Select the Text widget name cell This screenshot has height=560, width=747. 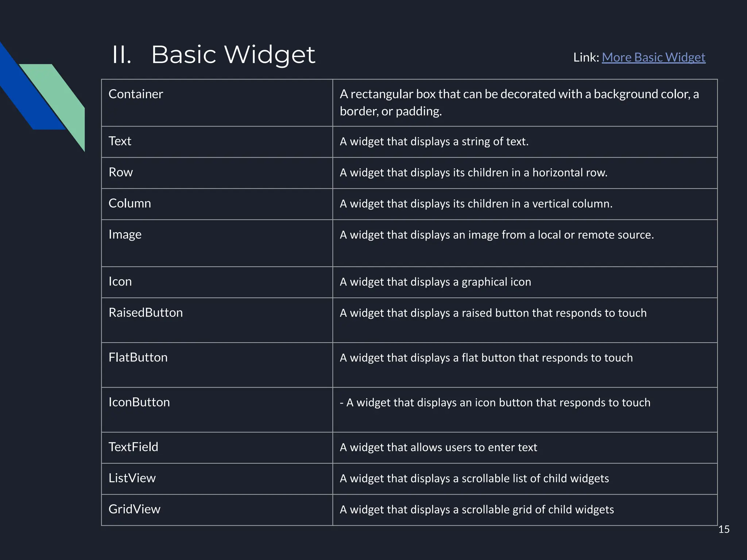[x=217, y=142]
